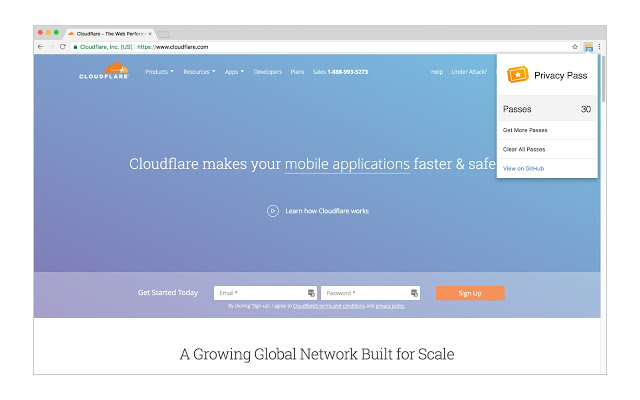Open the Developers nav item
This screenshot has height=400, width=640.
[x=267, y=72]
